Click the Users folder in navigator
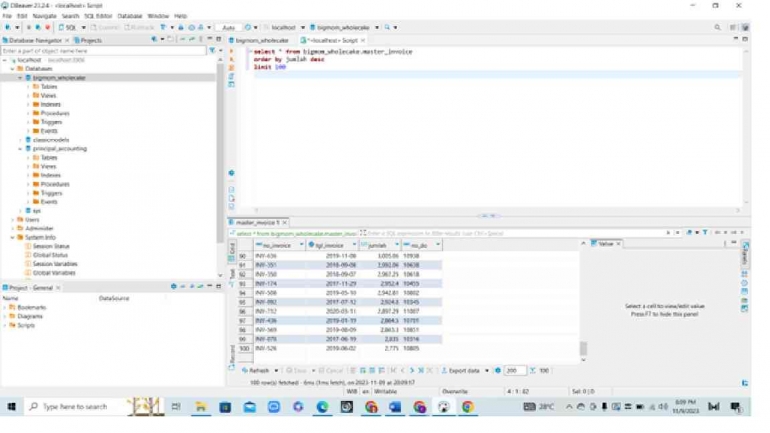Screen dimensions: 770x433 (x=32, y=219)
